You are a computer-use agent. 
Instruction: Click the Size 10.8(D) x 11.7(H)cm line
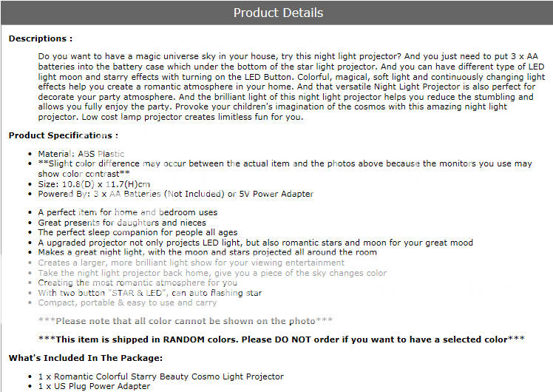tap(94, 184)
